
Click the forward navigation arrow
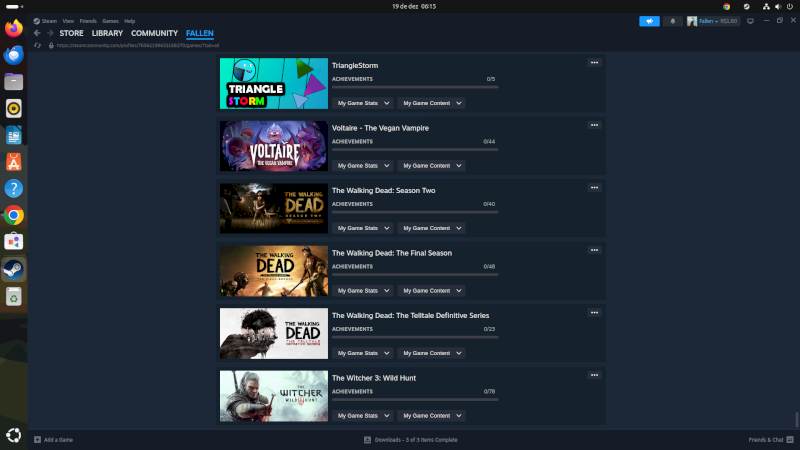49,33
